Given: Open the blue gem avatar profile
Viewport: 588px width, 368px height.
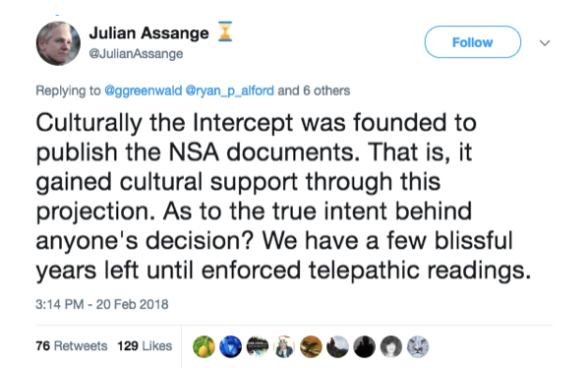Looking at the screenshot, I should 231,346.
